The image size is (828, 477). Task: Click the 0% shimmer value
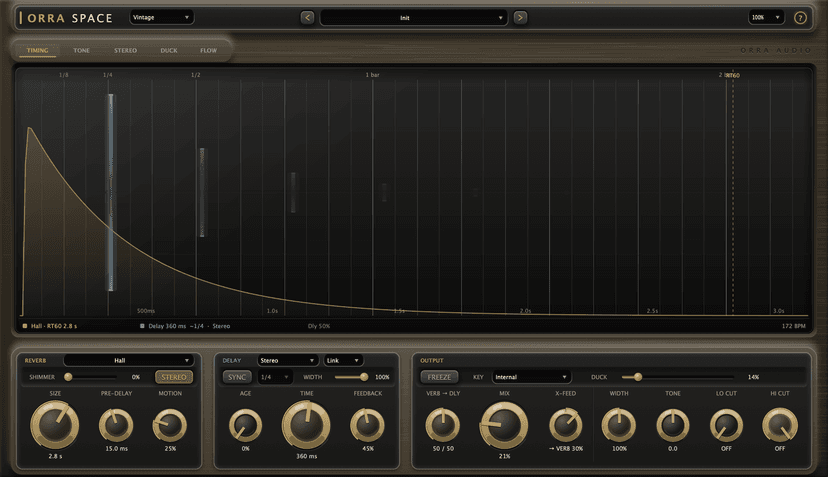point(136,377)
